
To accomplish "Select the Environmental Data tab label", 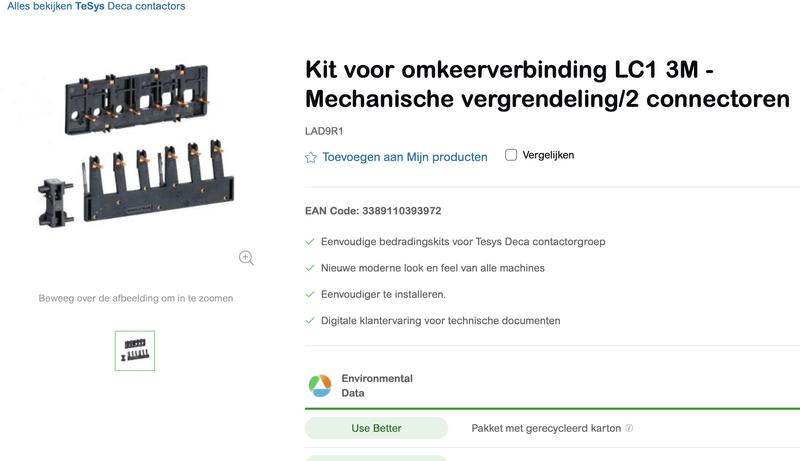I will click(377, 386).
